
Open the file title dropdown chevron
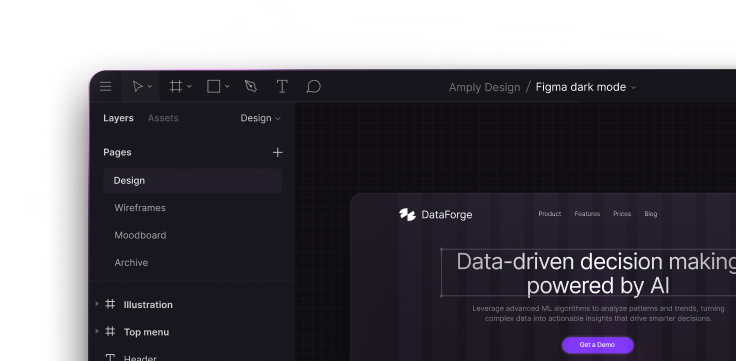633,87
